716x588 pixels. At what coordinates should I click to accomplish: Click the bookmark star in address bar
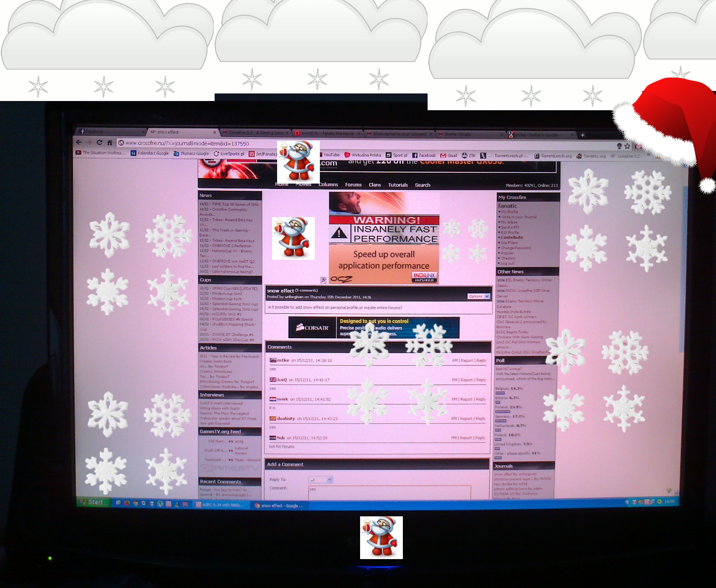pyautogui.click(x=627, y=146)
